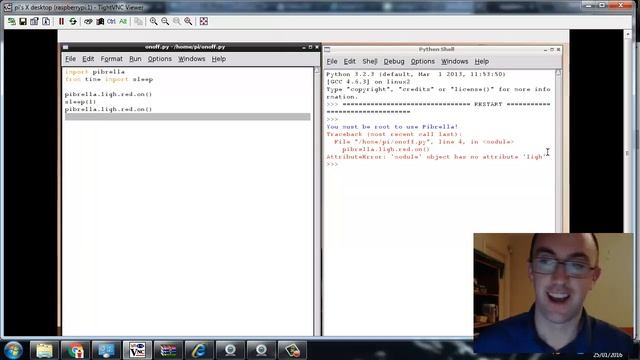640x360 pixels.
Task: Click the RESTART separator line in shell
Action: [438, 108]
